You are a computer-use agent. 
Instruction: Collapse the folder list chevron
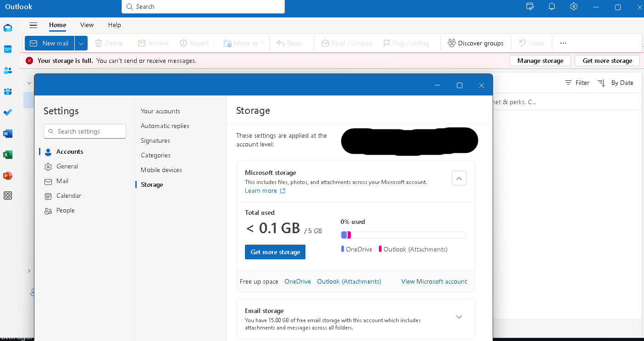29,83
